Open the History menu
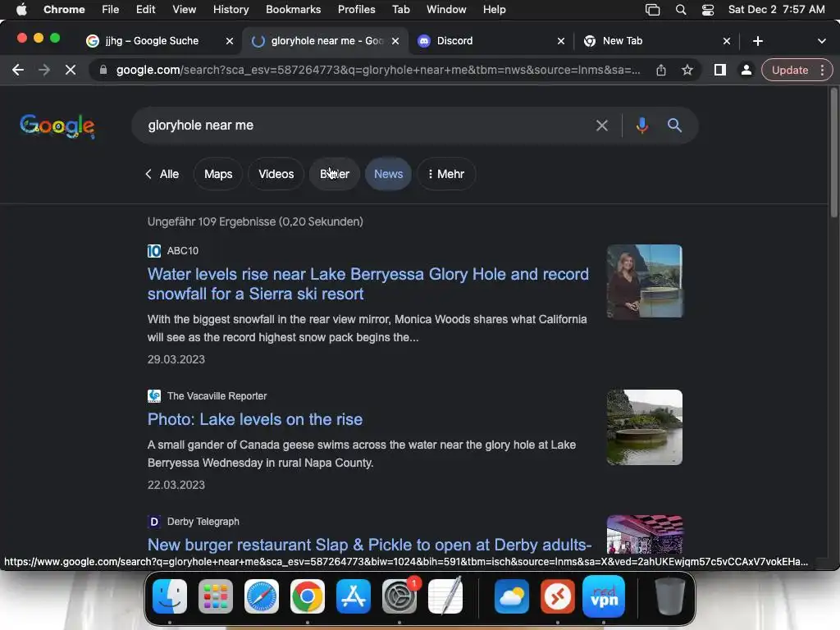 pyautogui.click(x=231, y=10)
